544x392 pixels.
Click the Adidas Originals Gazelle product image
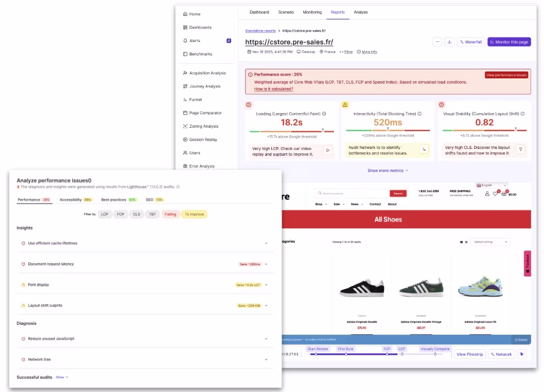pos(362,287)
